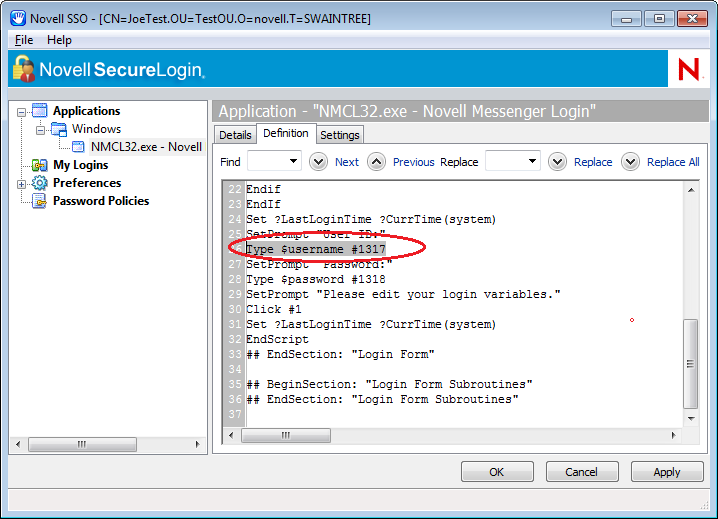Click line '## EndSection: "Login Form Subroutines"'
This screenshot has height=519, width=718.
[x=382, y=399]
